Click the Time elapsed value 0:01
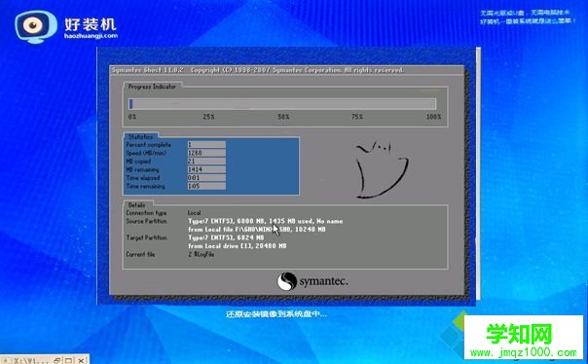This screenshot has width=588, height=364. click(206, 178)
